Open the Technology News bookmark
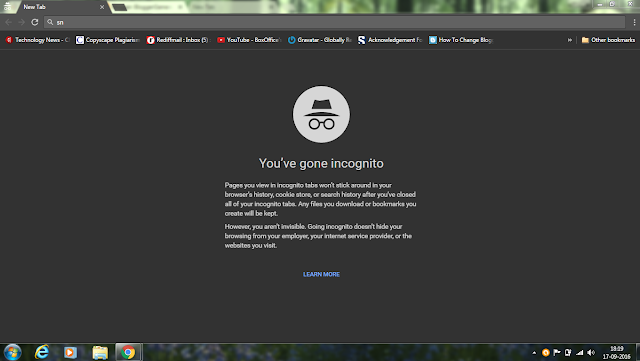 (38, 40)
